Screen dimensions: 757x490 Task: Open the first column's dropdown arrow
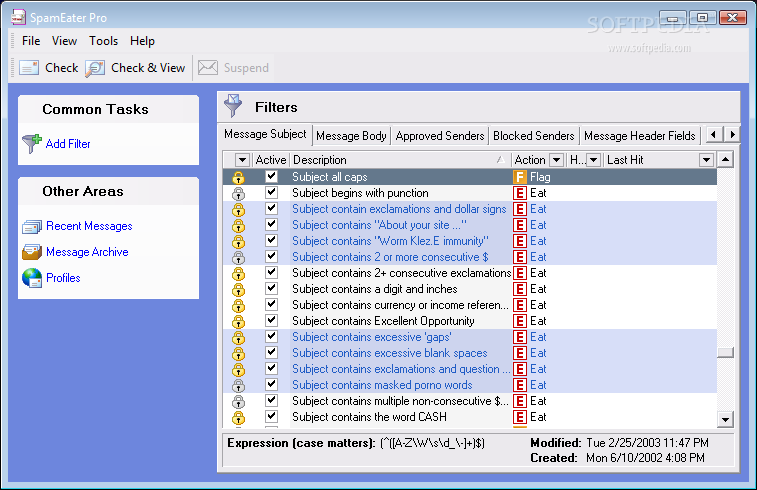[242, 160]
